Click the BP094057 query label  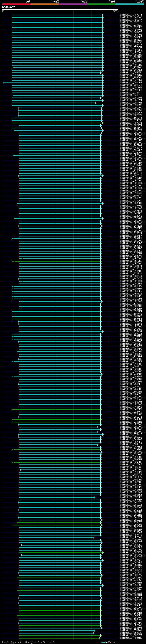pyautogui.click(x=8, y=7)
